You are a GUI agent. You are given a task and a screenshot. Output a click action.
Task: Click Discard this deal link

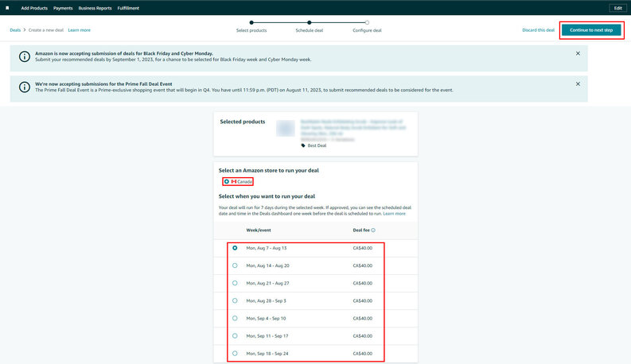pos(538,30)
